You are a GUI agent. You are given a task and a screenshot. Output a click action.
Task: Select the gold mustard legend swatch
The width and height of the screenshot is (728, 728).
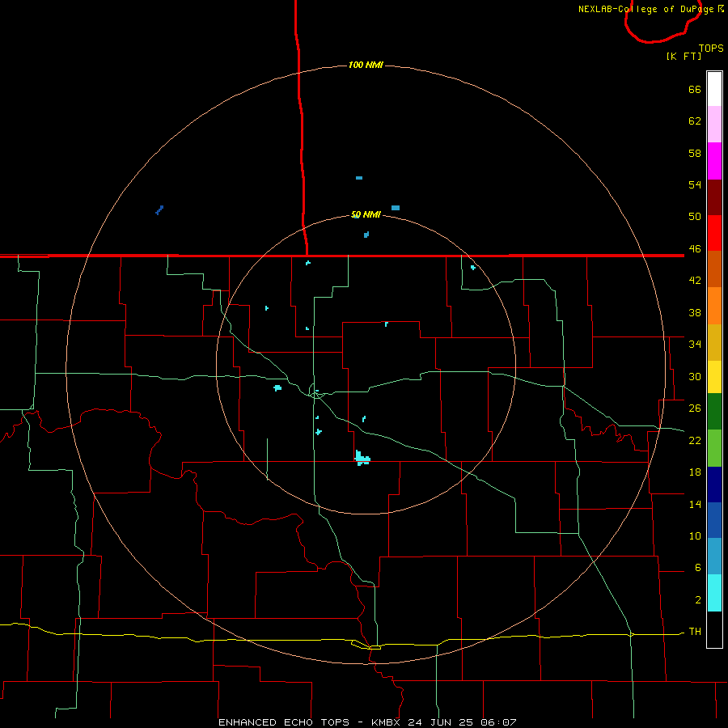[x=714, y=342]
